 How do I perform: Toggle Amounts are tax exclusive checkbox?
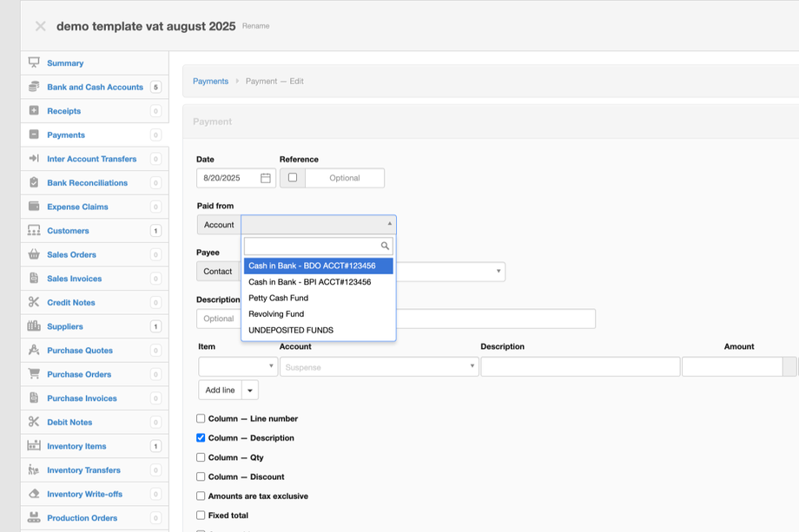(x=201, y=496)
